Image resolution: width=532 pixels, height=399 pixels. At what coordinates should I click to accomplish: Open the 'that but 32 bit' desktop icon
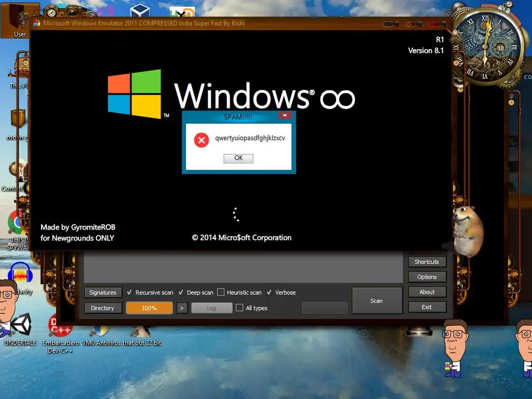click(x=142, y=335)
